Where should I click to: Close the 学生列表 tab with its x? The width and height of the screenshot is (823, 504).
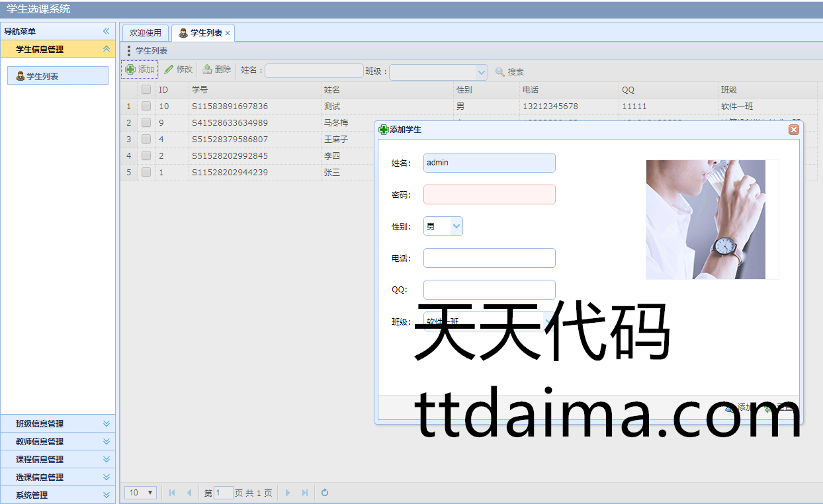pyautogui.click(x=228, y=33)
